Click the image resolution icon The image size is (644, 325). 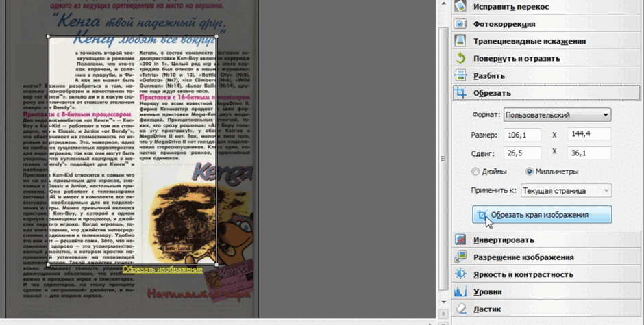[x=460, y=257]
